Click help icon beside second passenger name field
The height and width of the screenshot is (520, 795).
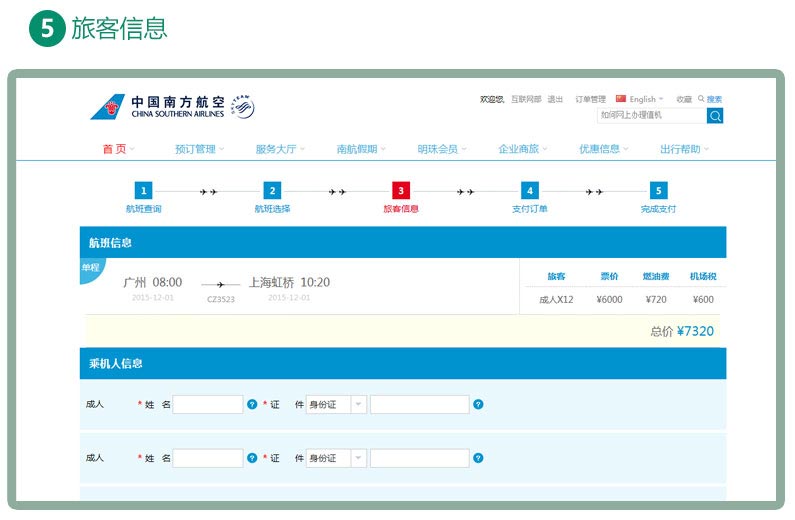pos(252,458)
